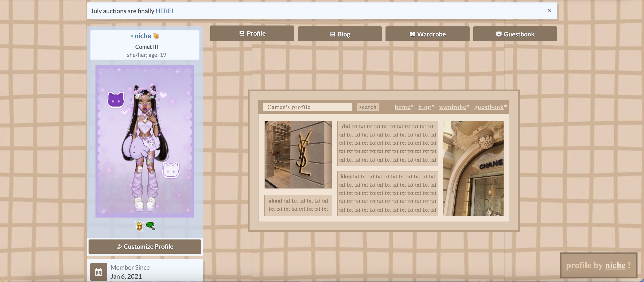Click the shell badge beside niche
Screen dimensions: 644x282
pyautogui.click(x=156, y=36)
